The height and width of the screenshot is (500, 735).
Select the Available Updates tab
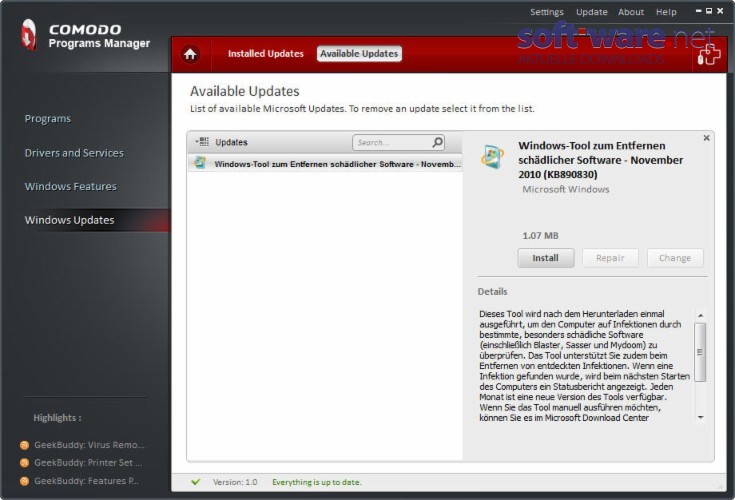tap(359, 54)
